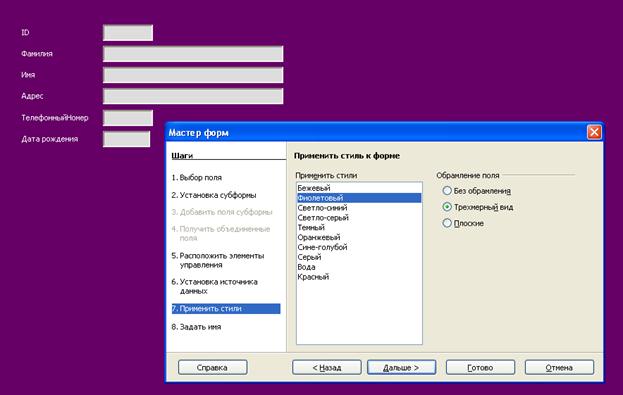Go to step '8. Задать имя'
The image size is (623, 395).
(x=196, y=327)
